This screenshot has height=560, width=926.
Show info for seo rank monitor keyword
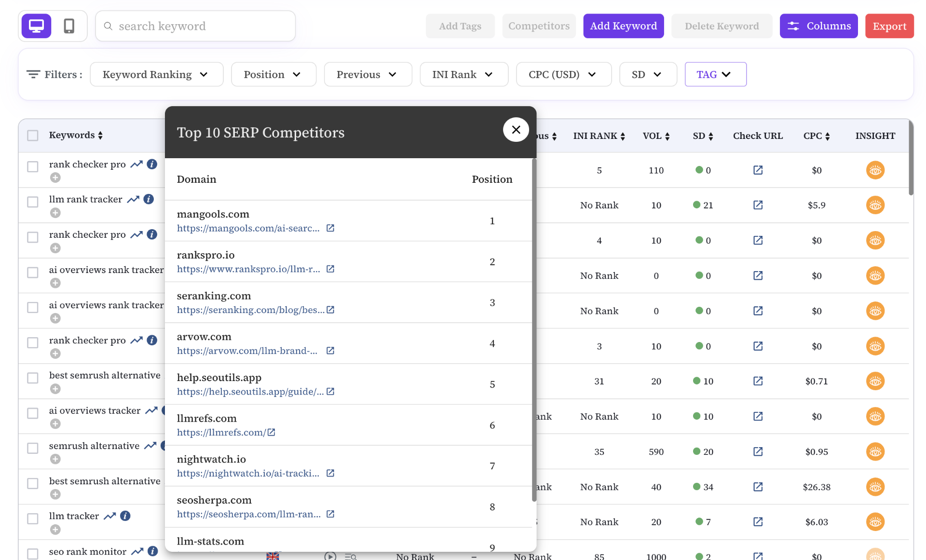[152, 551]
